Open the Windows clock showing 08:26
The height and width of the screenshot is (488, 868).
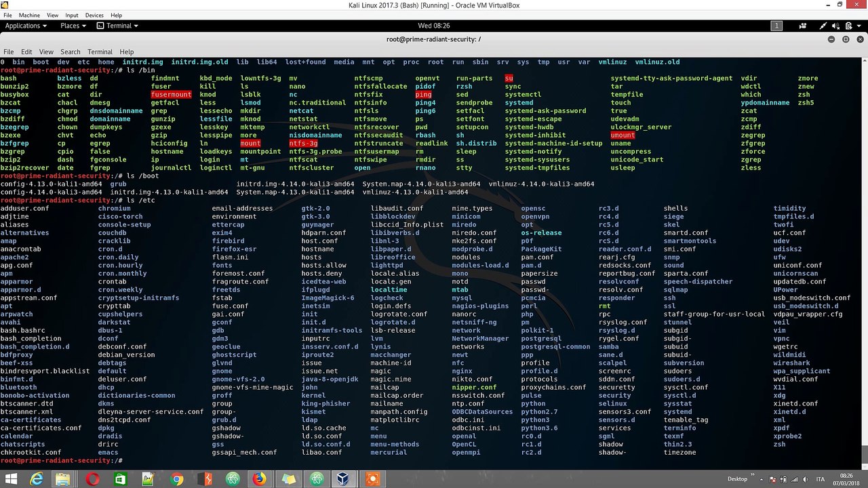(847, 479)
